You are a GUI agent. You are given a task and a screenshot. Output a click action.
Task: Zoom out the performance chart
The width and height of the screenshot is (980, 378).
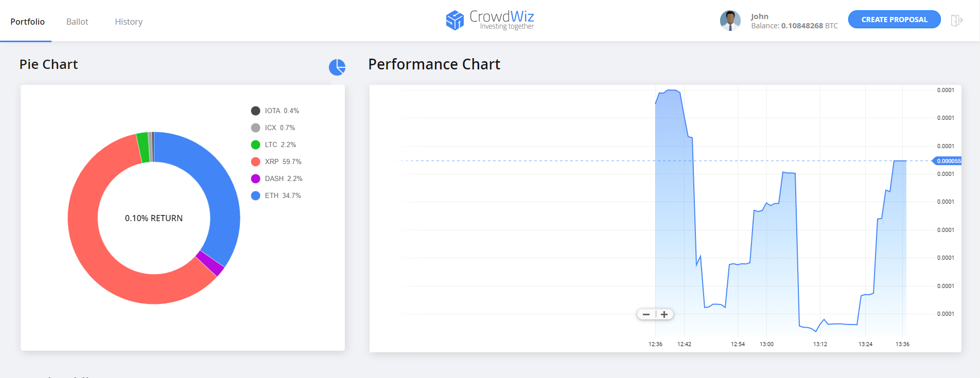[x=646, y=314]
